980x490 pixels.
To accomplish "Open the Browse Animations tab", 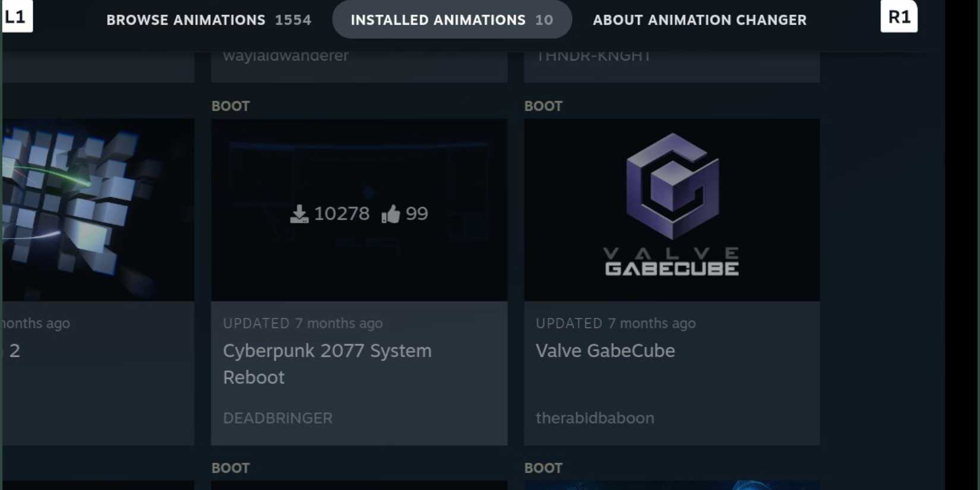I will point(208,20).
